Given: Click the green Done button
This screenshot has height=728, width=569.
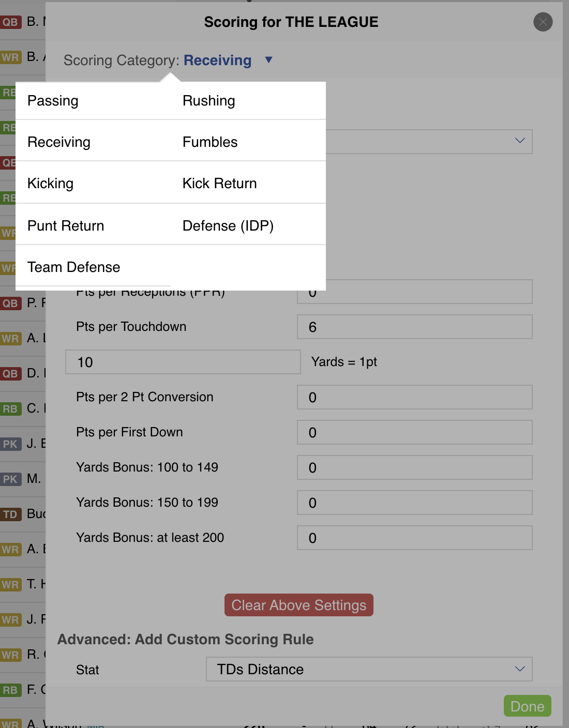Looking at the screenshot, I should (x=527, y=706).
